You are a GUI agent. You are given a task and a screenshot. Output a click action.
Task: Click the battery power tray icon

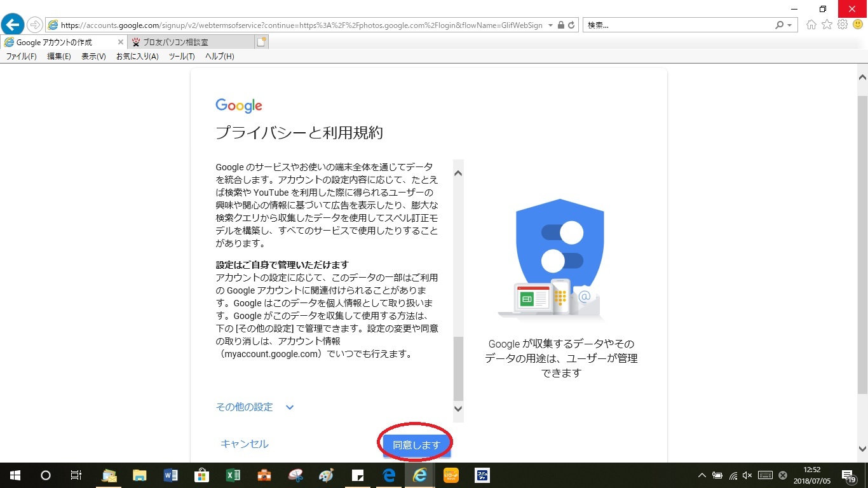tap(717, 475)
